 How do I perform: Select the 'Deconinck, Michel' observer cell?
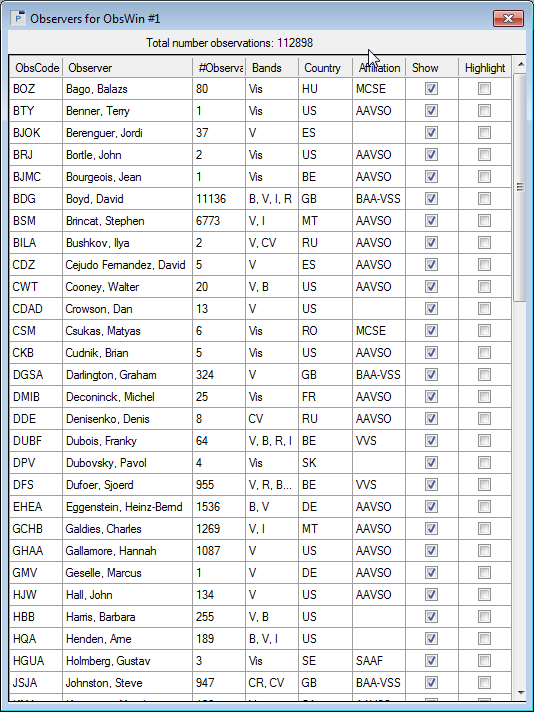point(127,396)
